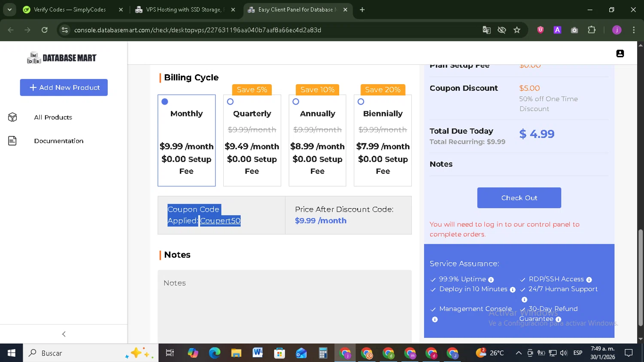
Task: Show info for 99.9% Uptime
Action: (x=491, y=280)
